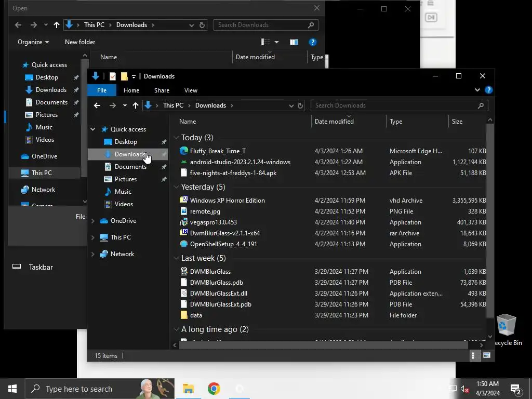Select android-studio-2023.2.1.24-windows file
This screenshot has height=399, width=532.
(240, 162)
